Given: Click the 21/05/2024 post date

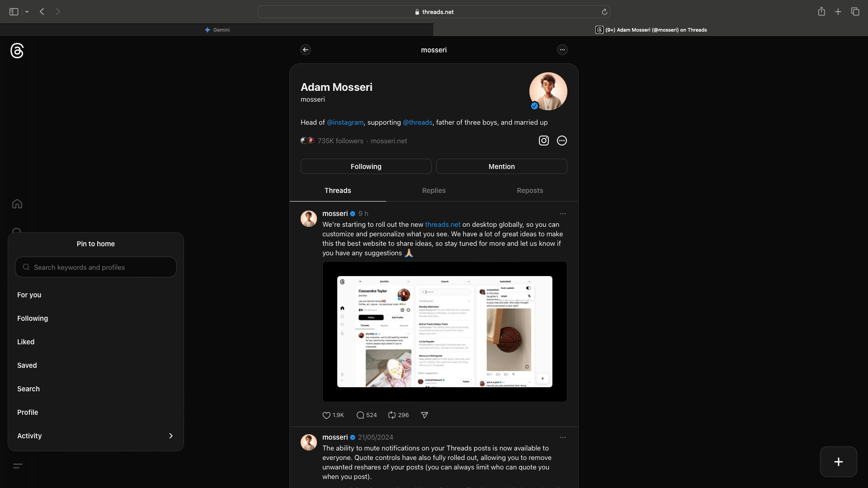Looking at the screenshot, I should (x=376, y=437).
